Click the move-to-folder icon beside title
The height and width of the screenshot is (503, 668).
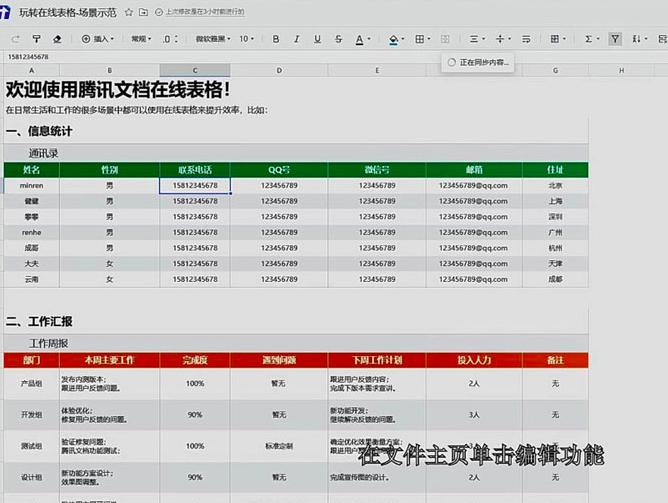144,12
